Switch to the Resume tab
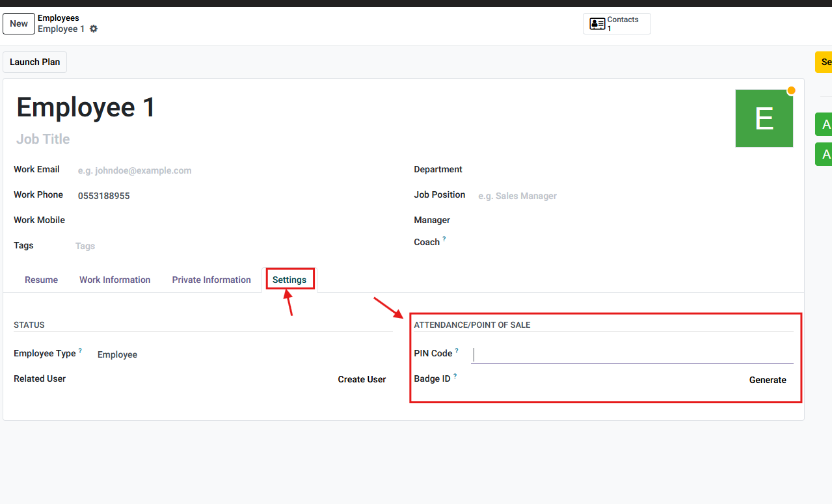Screen dimensions: 832x504 click(41, 280)
